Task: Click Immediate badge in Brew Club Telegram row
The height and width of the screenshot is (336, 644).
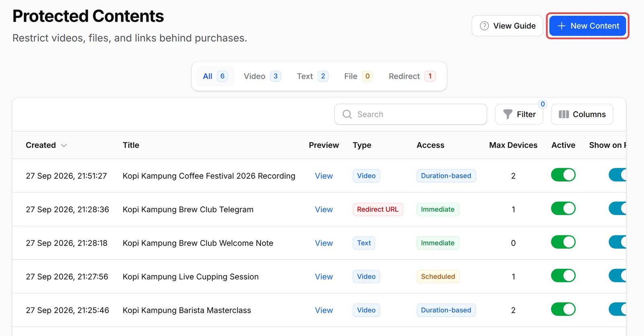Action: point(438,209)
